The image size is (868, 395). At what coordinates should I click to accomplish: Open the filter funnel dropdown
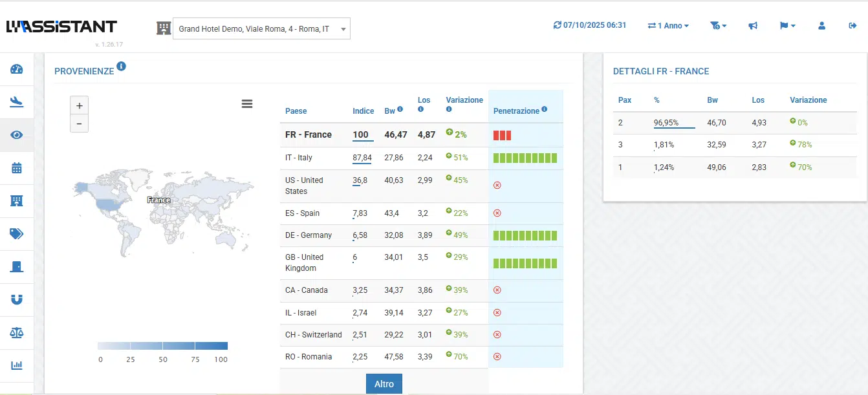click(718, 26)
